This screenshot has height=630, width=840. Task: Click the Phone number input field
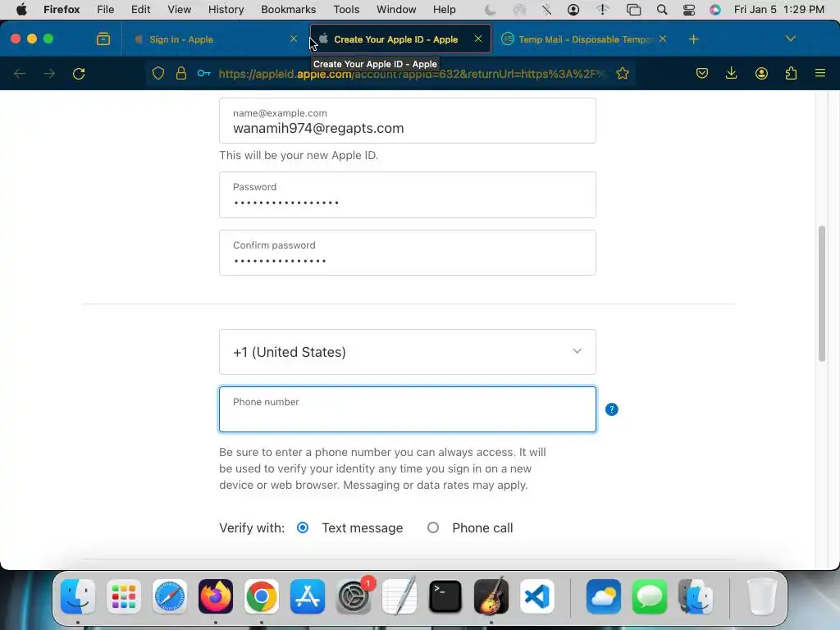click(x=407, y=409)
